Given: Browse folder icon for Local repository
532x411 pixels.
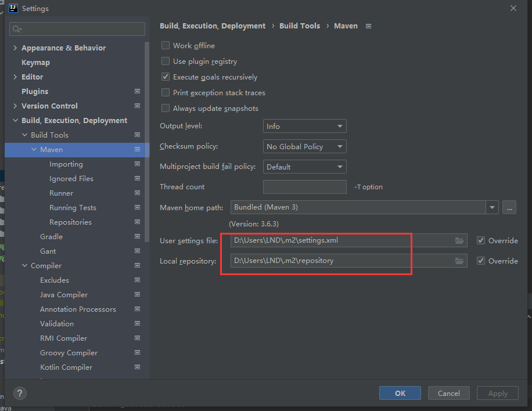Looking at the screenshot, I should click(x=459, y=261).
